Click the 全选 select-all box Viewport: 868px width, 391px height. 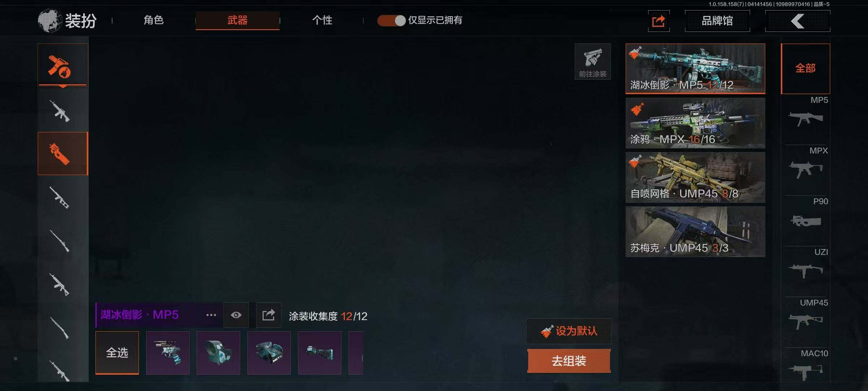[x=117, y=353]
